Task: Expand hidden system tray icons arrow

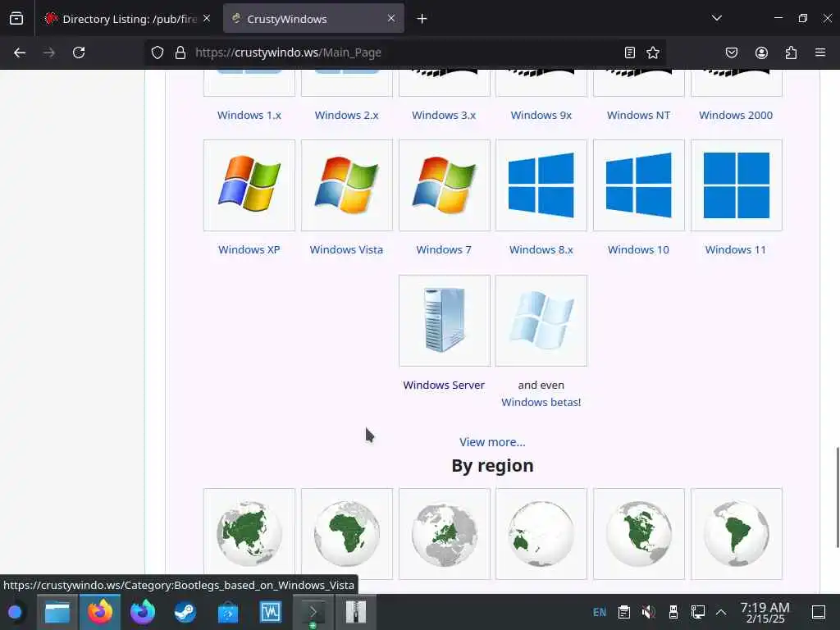Action: coord(721,612)
